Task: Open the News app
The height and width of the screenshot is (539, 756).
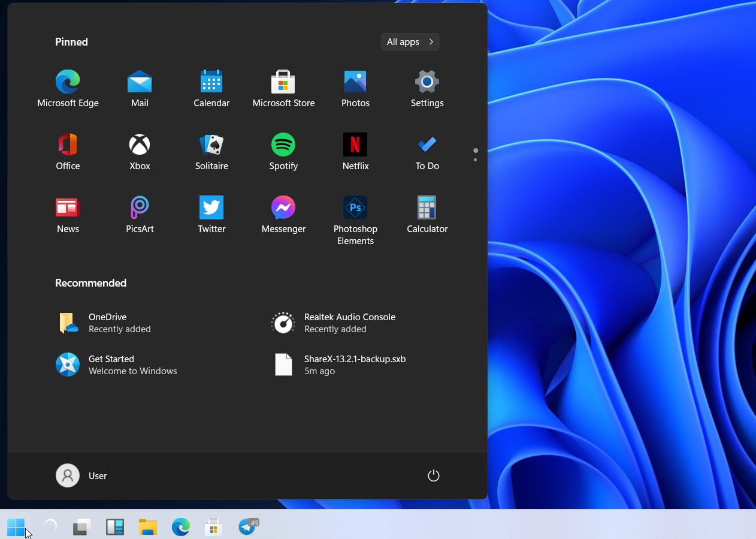Action: (x=68, y=214)
